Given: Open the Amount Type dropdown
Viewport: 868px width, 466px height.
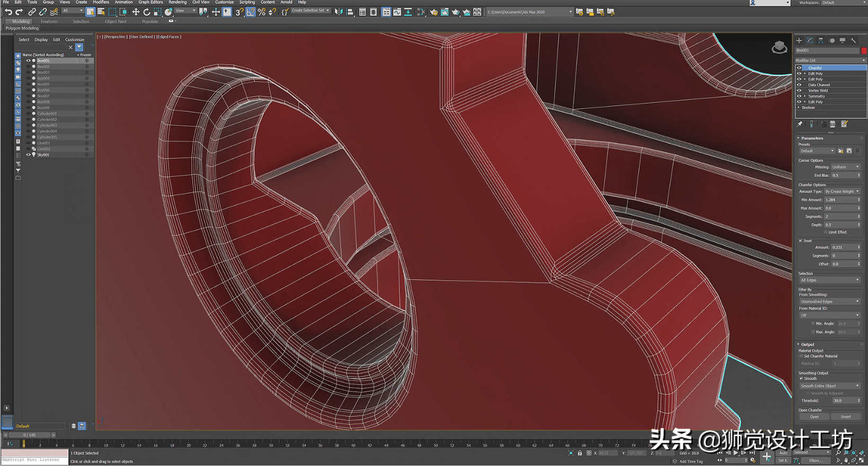Looking at the screenshot, I should [x=842, y=191].
